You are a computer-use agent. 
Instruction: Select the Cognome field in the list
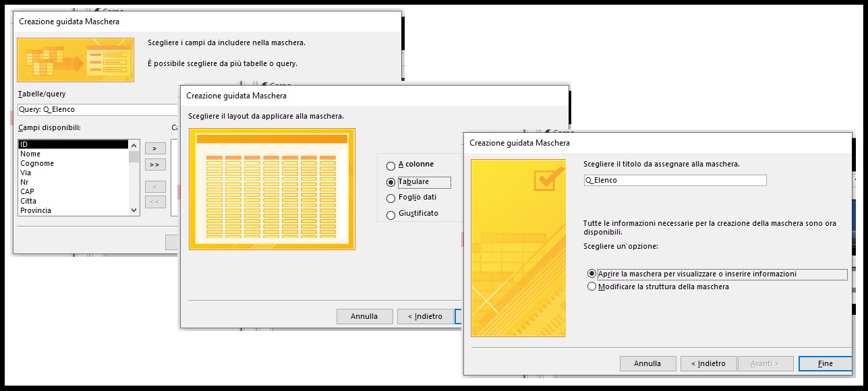click(73, 163)
